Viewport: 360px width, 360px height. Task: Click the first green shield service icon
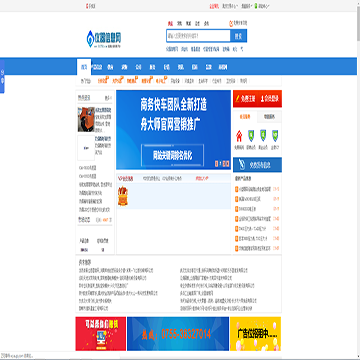pyautogui.click(x=251, y=136)
